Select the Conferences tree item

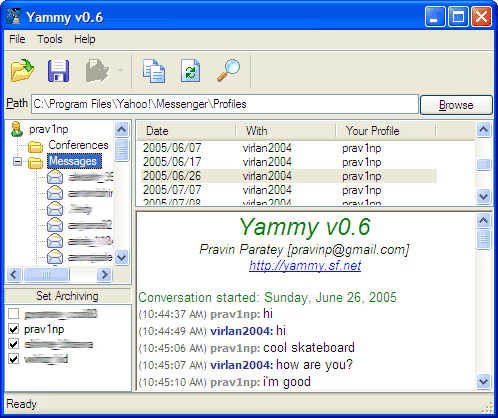(x=78, y=145)
